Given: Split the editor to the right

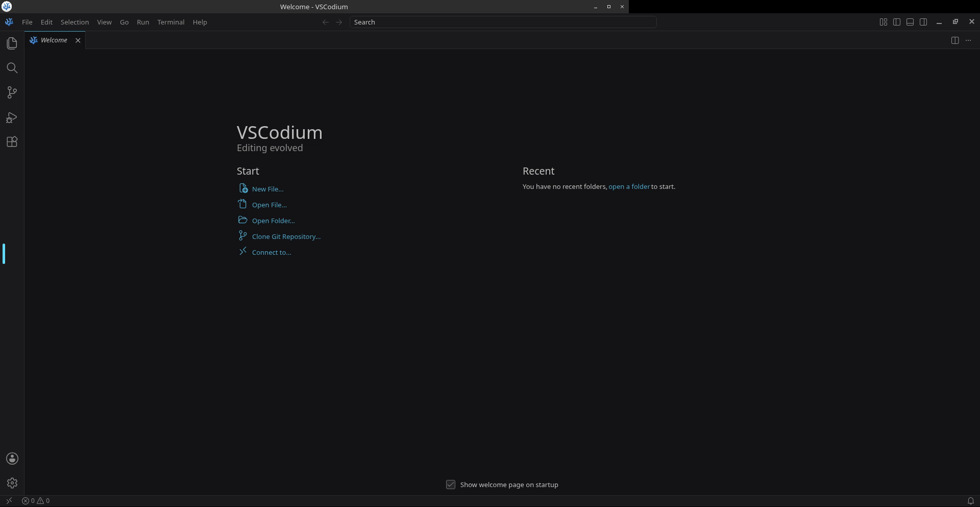Looking at the screenshot, I should tap(955, 40).
